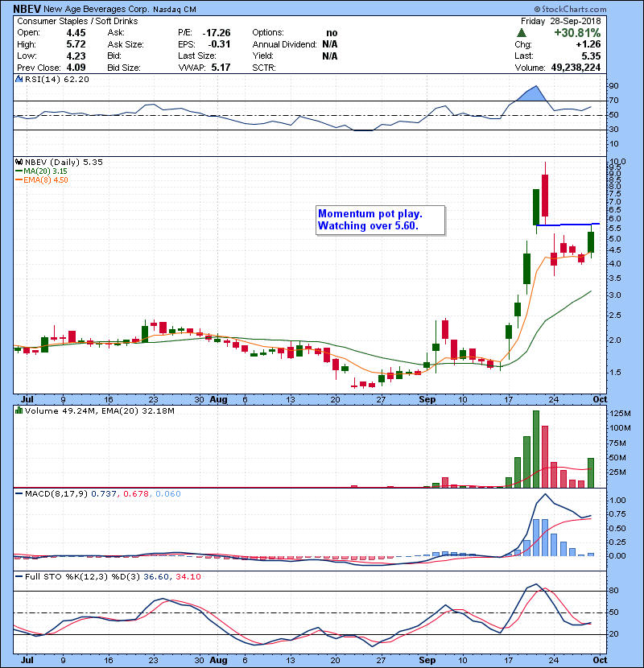Click the Low value 4.23
Screen dimensions: 644x668
click(76, 56)
